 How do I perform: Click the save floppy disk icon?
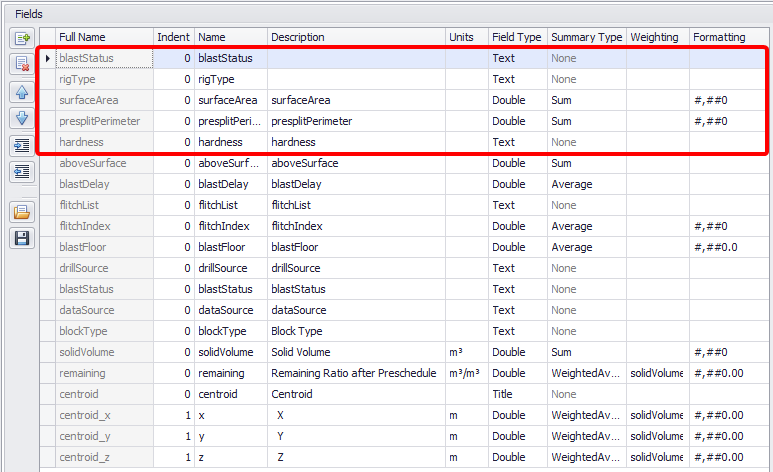pyautogui.click(x=22, y=238)
